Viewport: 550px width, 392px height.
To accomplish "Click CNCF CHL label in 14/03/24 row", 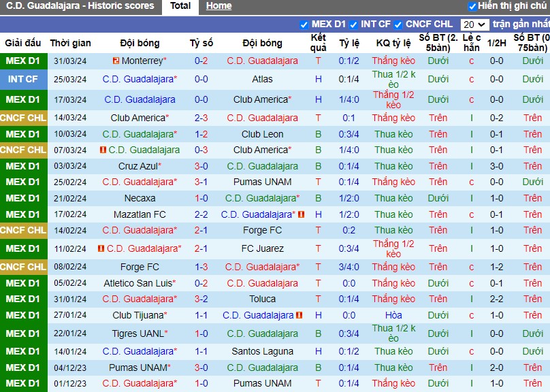I will (x=23, y=118).
